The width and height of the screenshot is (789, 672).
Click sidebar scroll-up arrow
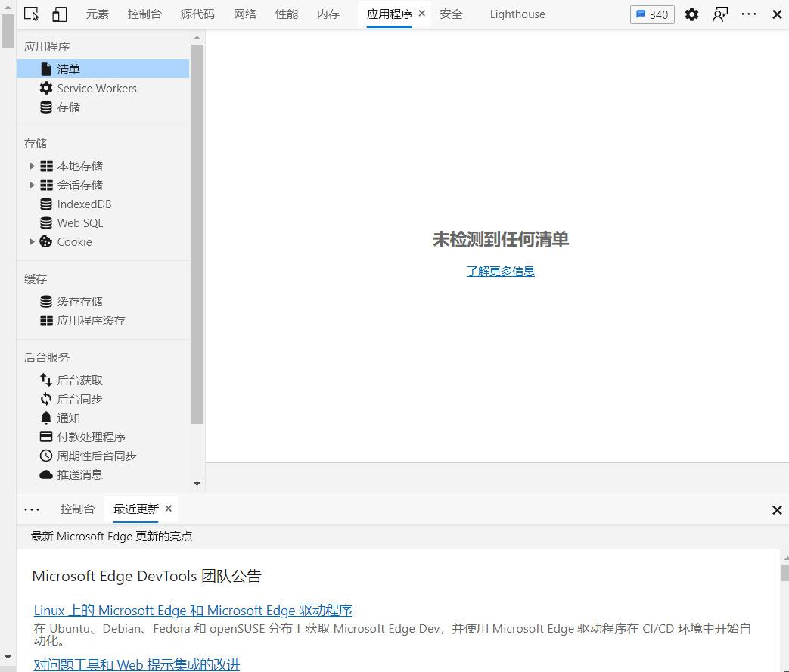point(197,37)
